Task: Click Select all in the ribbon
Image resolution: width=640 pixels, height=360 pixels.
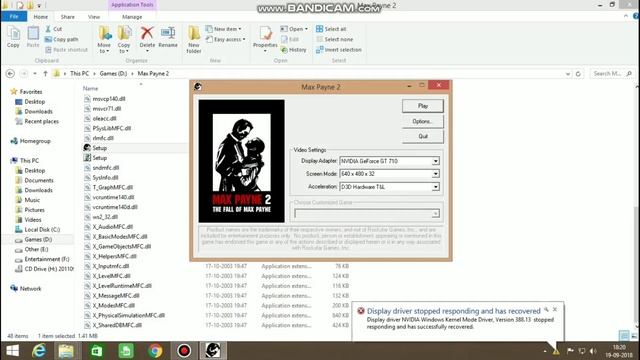Action: point(331,29)
